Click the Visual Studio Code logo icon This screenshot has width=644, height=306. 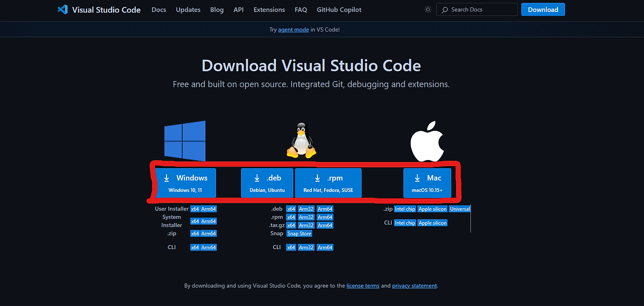(62, 10)
